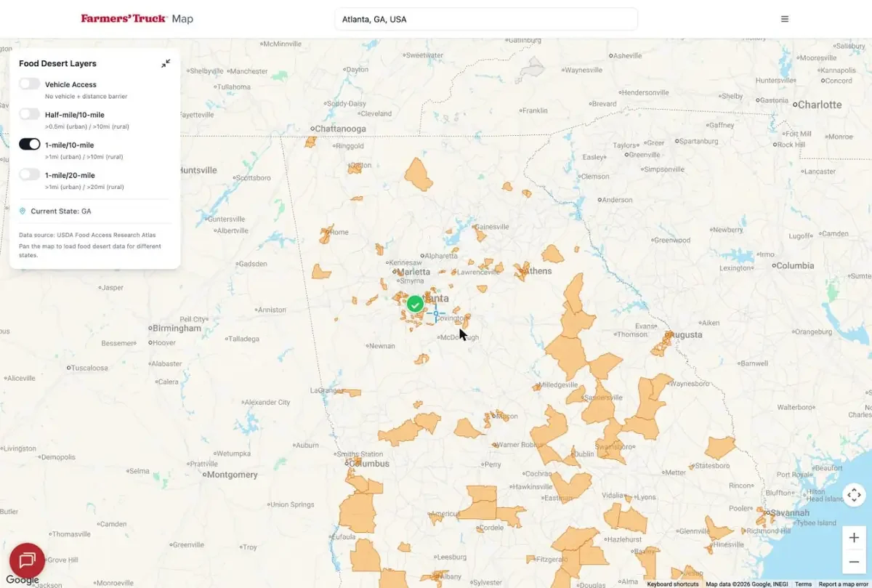
Task: Open map camera pan controls
Action: pyautogui.click(x=854, y=495)
